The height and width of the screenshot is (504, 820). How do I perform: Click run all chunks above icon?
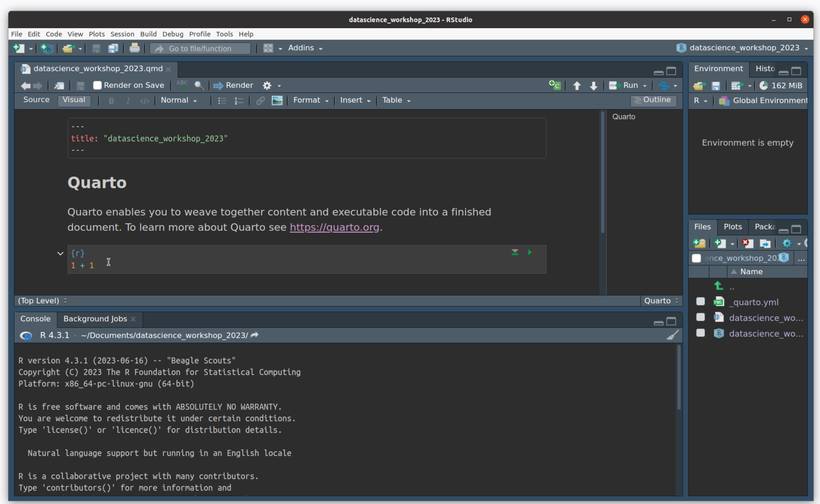pos(515,252)
